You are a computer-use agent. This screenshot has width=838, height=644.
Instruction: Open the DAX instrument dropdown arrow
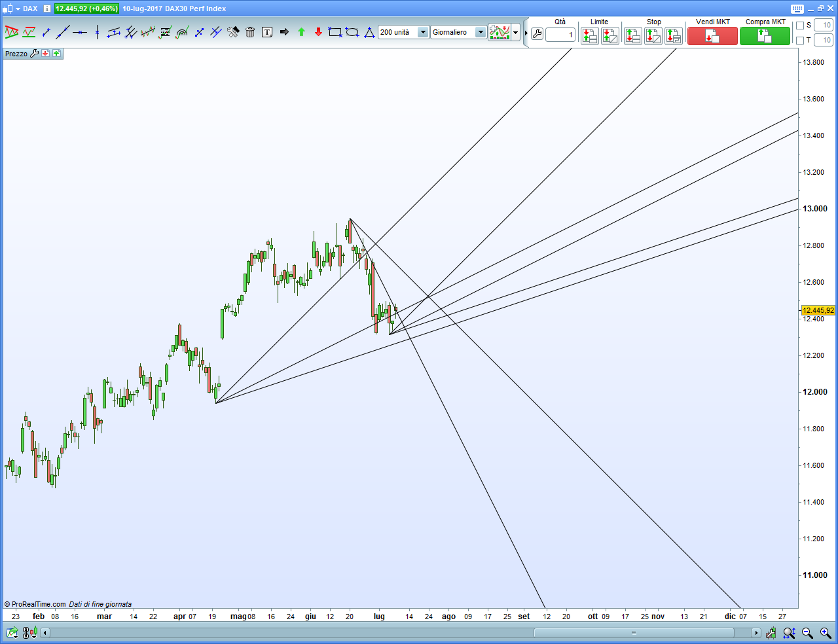tap(18, 9)
